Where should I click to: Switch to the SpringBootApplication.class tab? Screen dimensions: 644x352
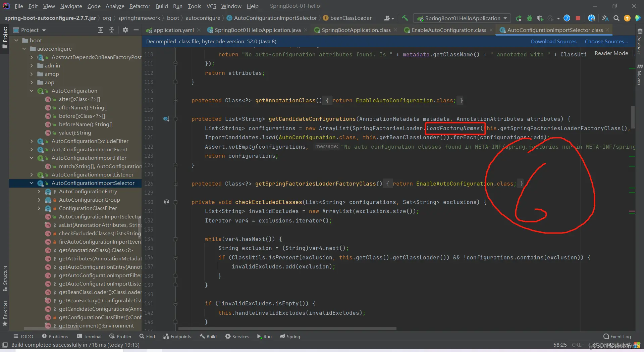point(356,30)
